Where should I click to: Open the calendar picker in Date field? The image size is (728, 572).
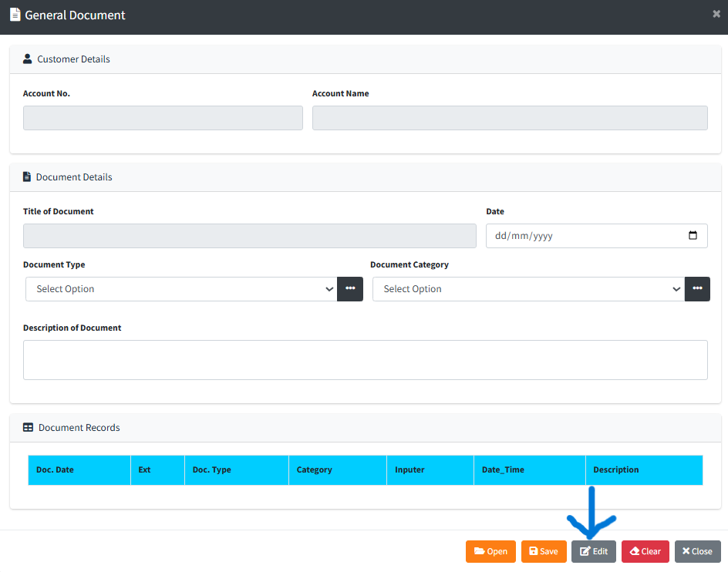tap(693, 236)
